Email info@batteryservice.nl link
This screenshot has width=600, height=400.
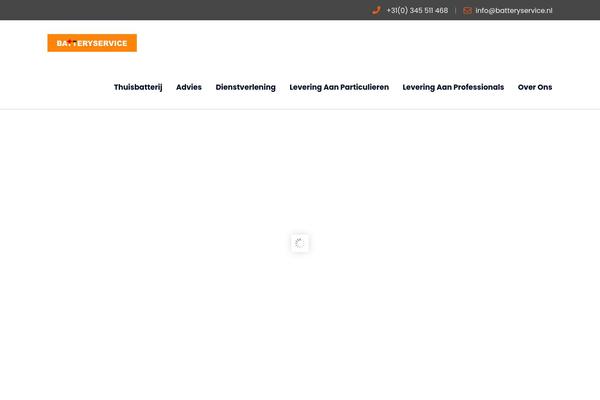click(x=514, y=11)
